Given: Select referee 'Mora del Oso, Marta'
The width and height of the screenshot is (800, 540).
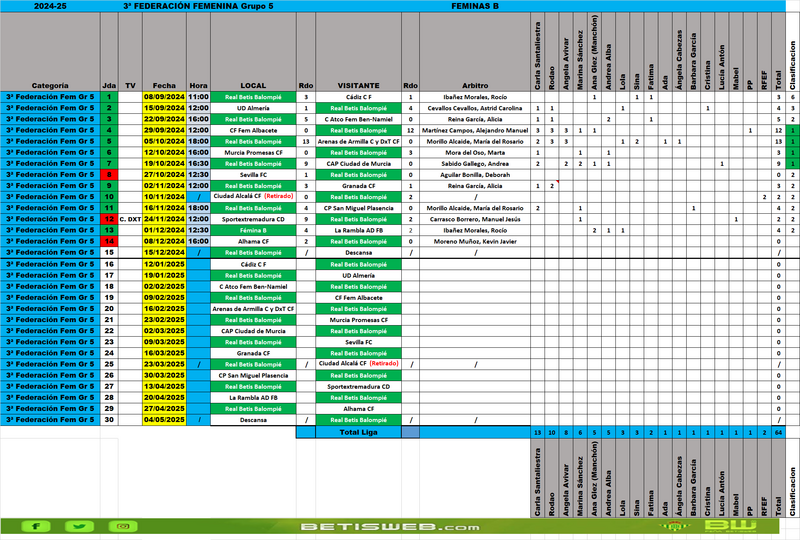Looking at the screenshot, I should tap(475, 153).
